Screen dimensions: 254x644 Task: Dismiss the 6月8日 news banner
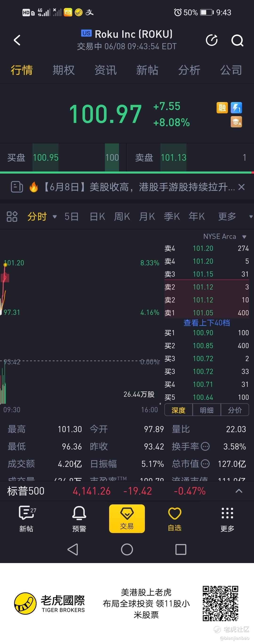pos(242,187)
